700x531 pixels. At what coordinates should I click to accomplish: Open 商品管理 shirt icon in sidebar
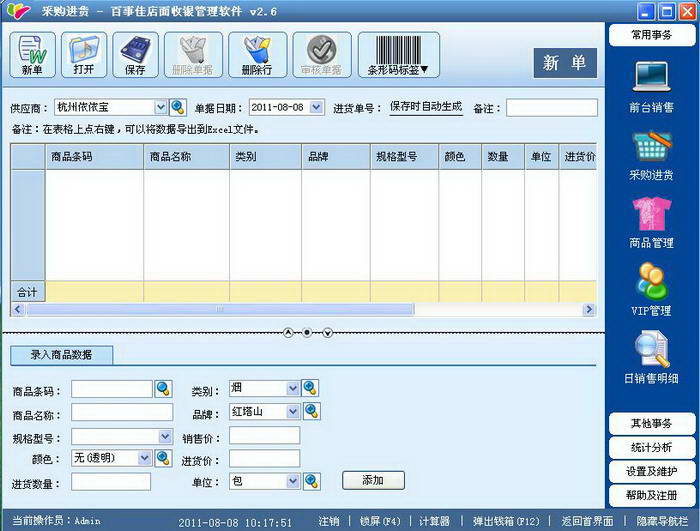pyautogui.click(x=651, y=223)
